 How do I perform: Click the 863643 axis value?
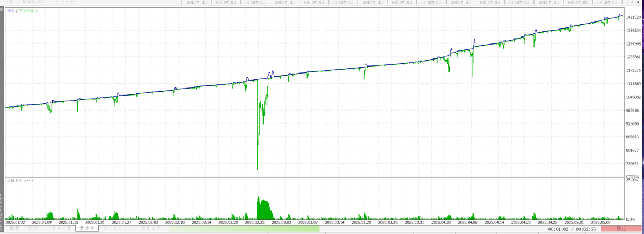(x=633, y=137)
